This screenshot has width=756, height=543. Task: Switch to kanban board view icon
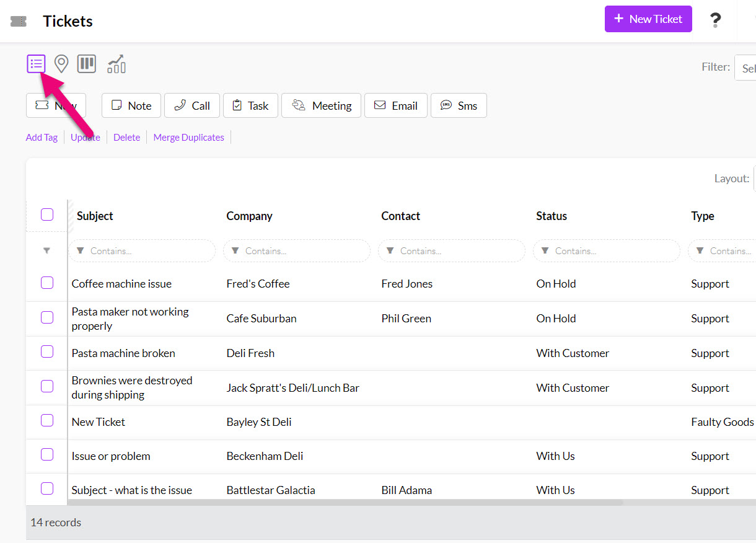(x=87, y=63)
